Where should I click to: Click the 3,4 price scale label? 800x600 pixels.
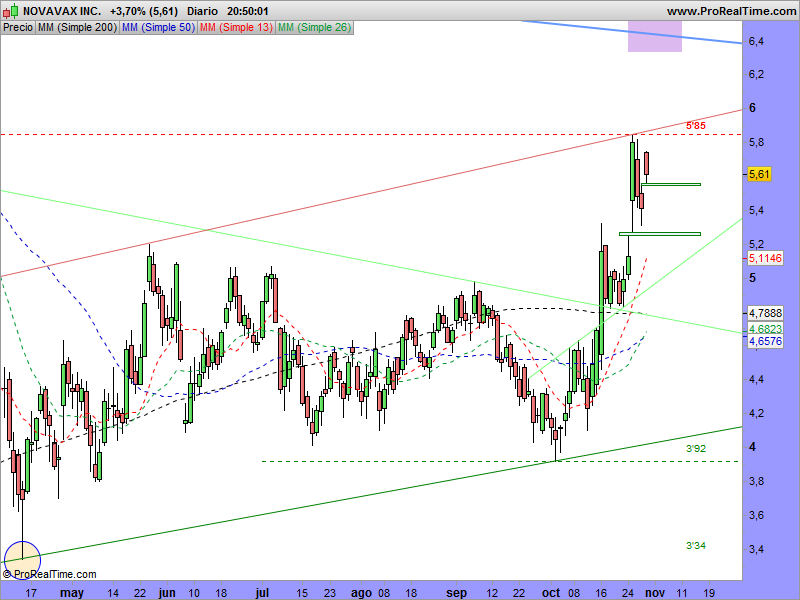[x=756, y=549]
